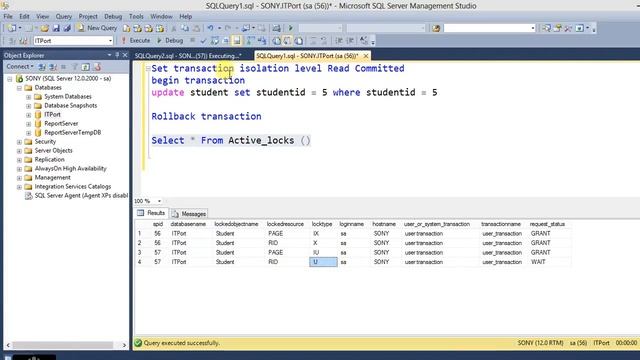
Task: Switch to the Messages results tab
Action: [189, 213]
